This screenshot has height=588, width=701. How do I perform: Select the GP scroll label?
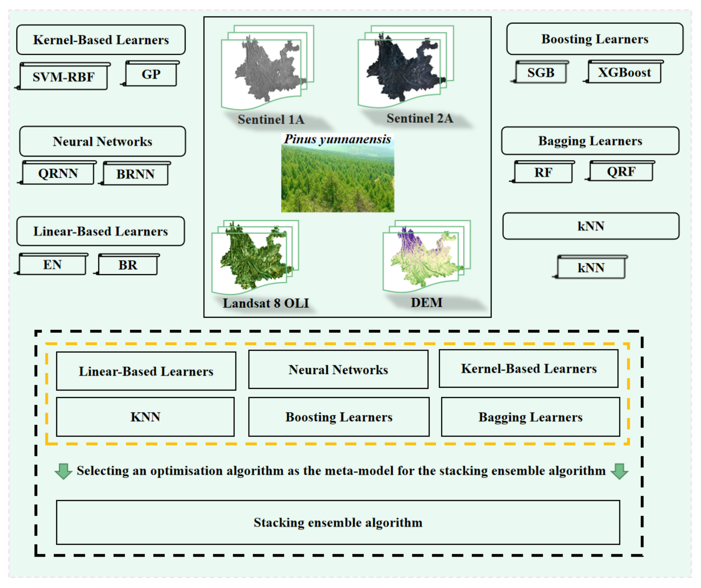point(151,75)
